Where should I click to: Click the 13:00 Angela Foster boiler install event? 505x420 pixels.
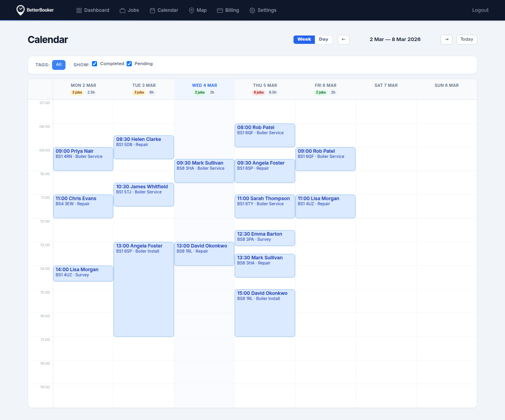pyautogui.click(x=144, y=288)
